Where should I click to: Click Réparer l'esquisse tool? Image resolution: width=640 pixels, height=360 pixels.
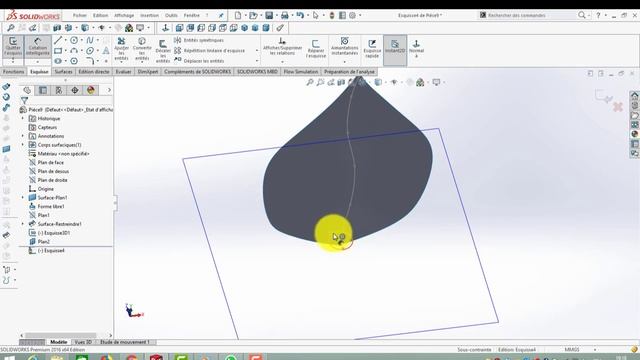tap(316, 49)
